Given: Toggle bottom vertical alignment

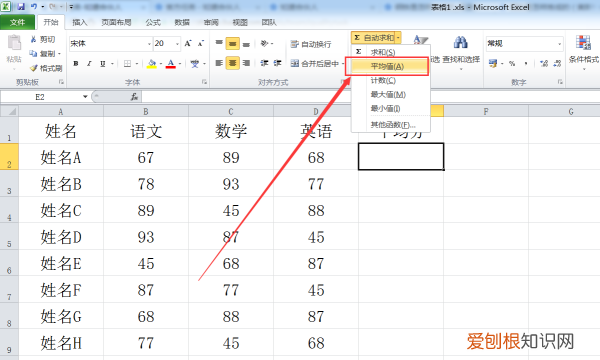Looking at the screenshot, I should (x=246, y=44).
